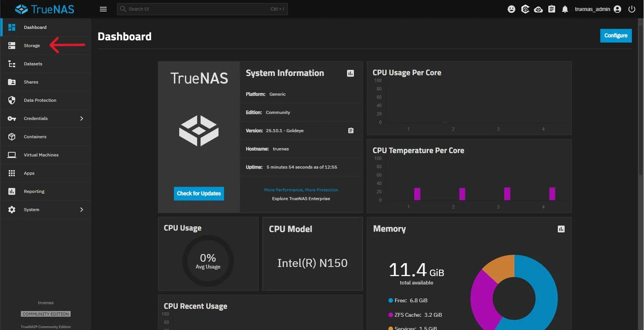Screen dimensions: 644x330
Task: Open Memory reports chart icon
Action: [x=561, y=229]
